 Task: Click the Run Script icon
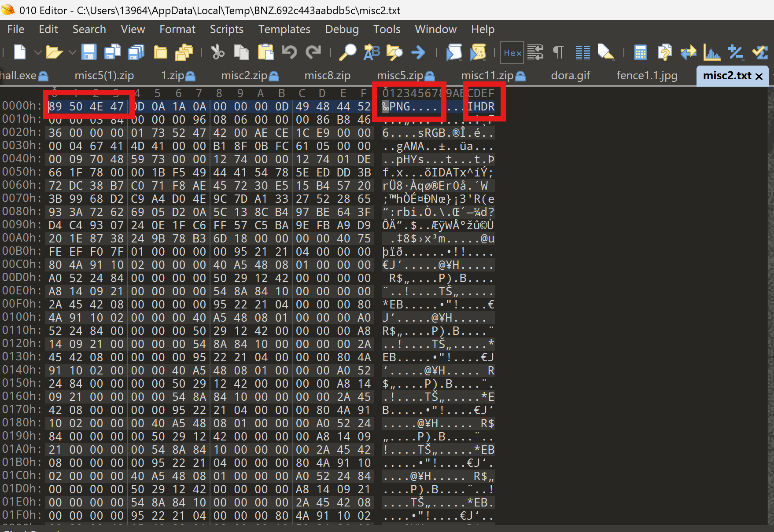[454, 52]
